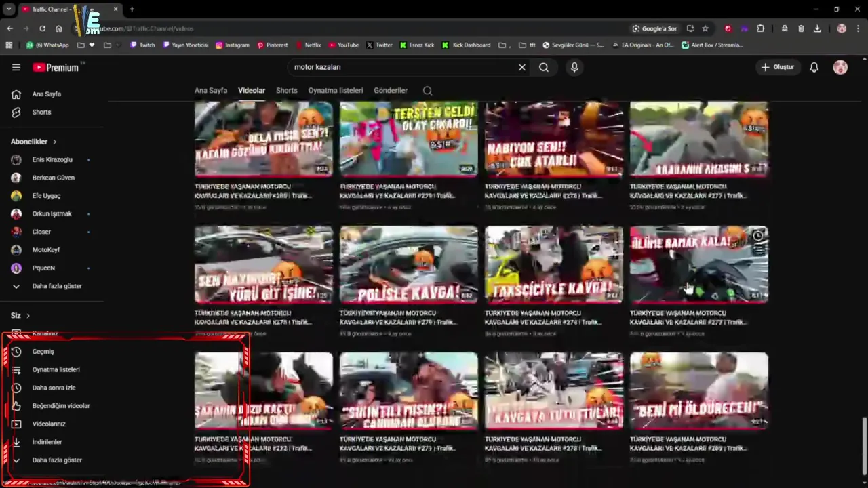The width and height of the screenshot is (868, 488).
Task: Open Chrome three-dot menu
Action: [x=859, y=28]
